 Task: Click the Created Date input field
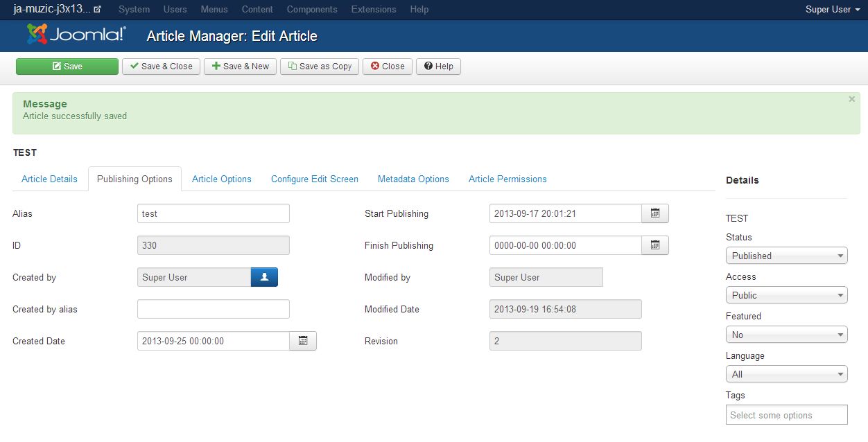pyautogui.click(x=214, y=341)
